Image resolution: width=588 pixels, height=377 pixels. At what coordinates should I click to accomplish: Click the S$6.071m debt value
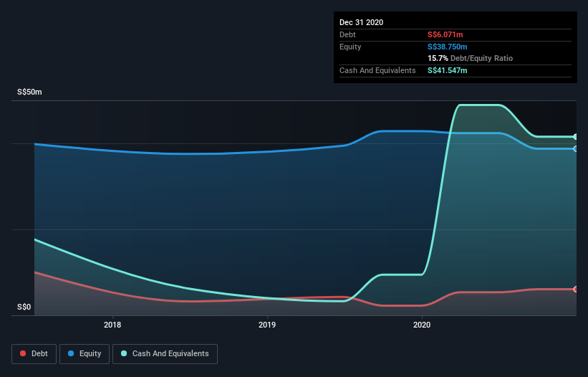coord(445,35)
